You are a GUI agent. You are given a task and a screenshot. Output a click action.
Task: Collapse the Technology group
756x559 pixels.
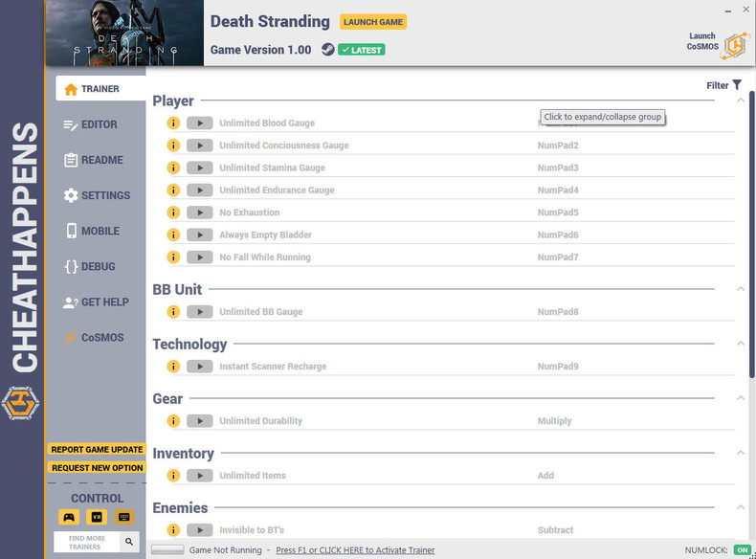741,344
